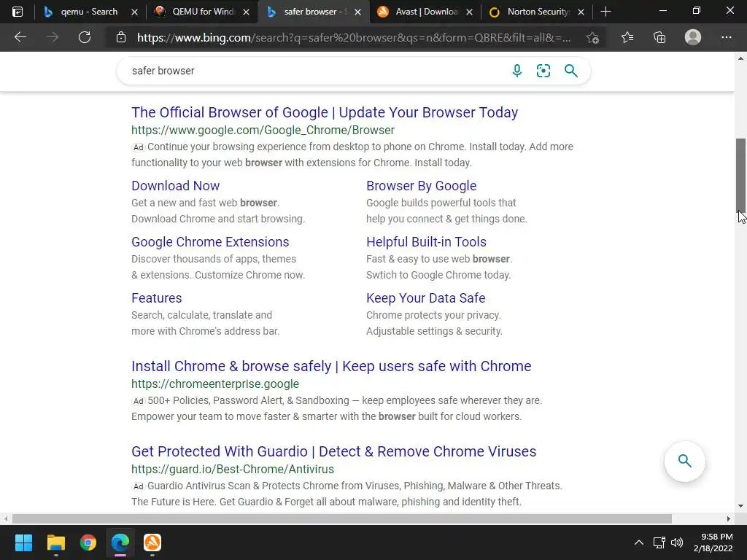Screen dimensions: 747x560
Task: Refresh the current page
Action: click(x=85, y=37)
